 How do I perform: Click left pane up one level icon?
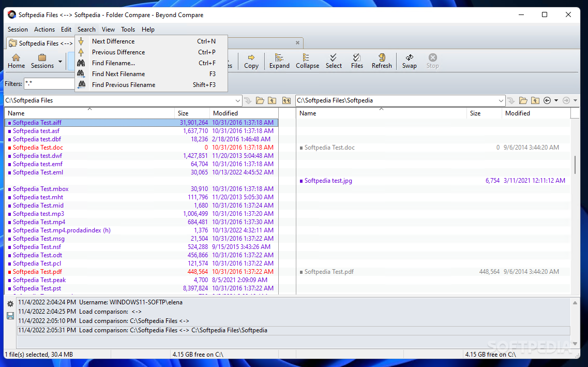[x=272, y=100]
